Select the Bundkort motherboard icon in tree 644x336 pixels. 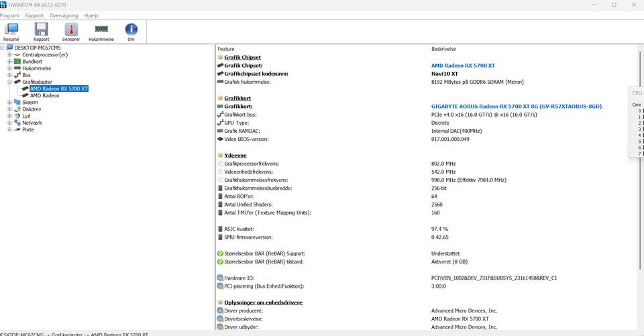(17, 61)
